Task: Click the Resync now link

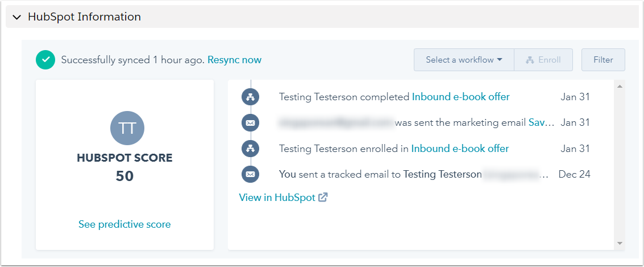Action: [234, 60]
